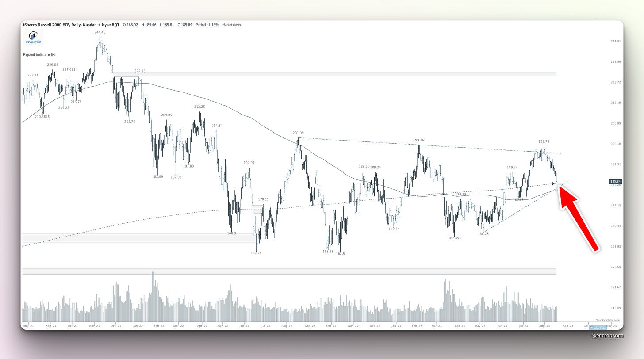Click the 232.59 y-axis tick
This screenshot has width=644, height=359.
pyautogui.click(x=616, y=61)
